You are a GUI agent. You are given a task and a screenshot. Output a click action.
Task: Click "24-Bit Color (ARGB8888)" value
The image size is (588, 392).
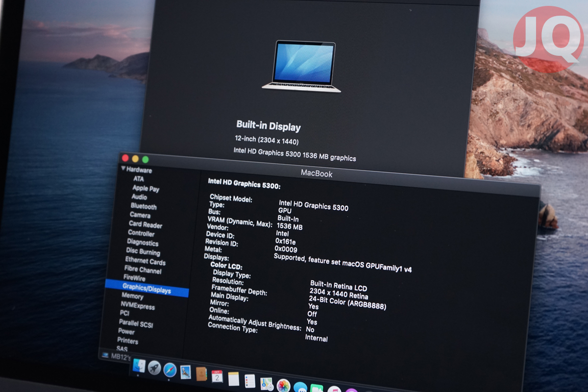point(347,302)
